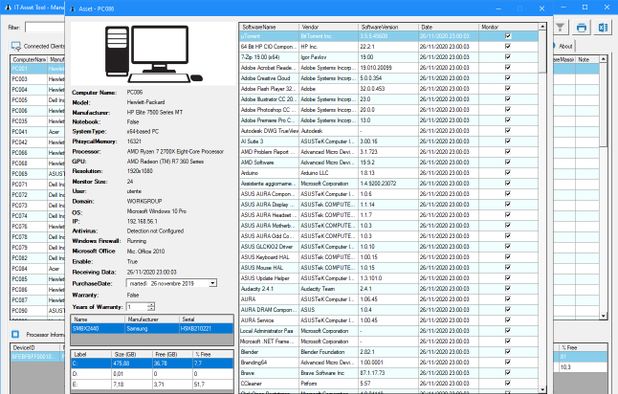
Task: Click the IP value 192.168.56.1
Action: click(142, 221)
